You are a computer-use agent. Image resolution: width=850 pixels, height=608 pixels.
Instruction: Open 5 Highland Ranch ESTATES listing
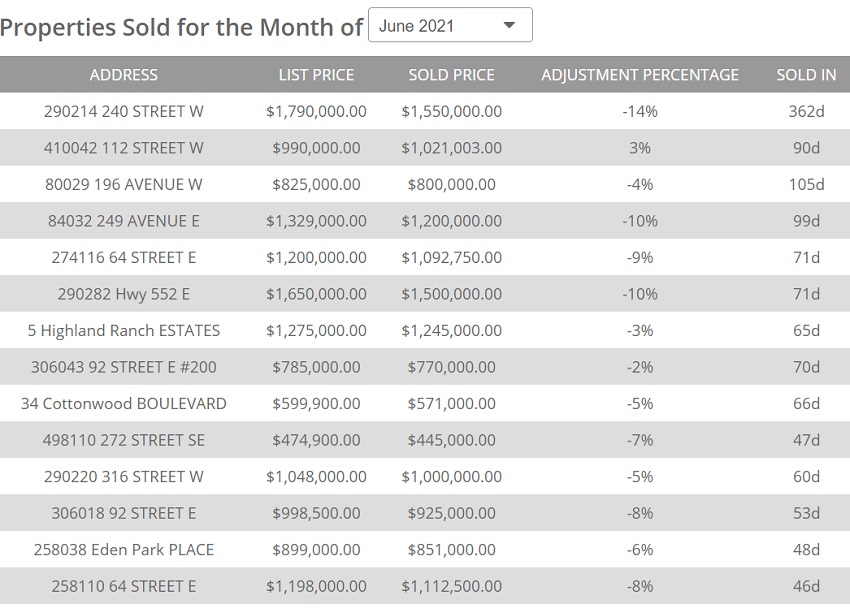123,330
